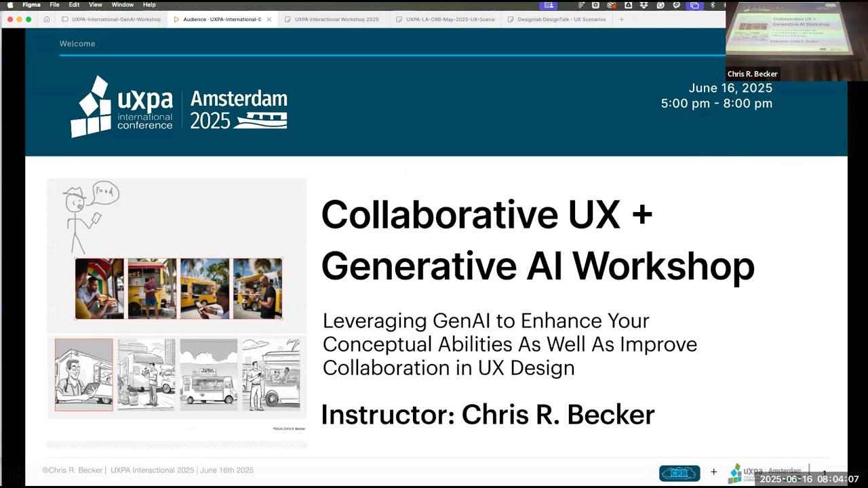Click the CRB cloud logo in footer

point(679,473)
